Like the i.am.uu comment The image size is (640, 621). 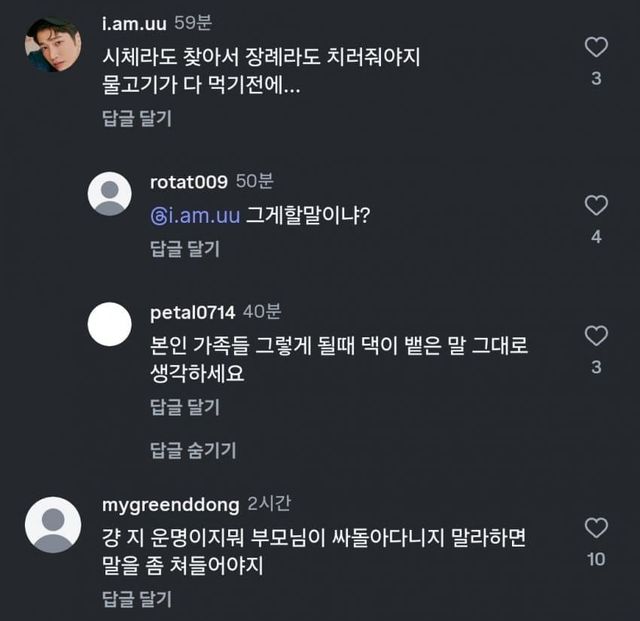[x=596, y=47]
